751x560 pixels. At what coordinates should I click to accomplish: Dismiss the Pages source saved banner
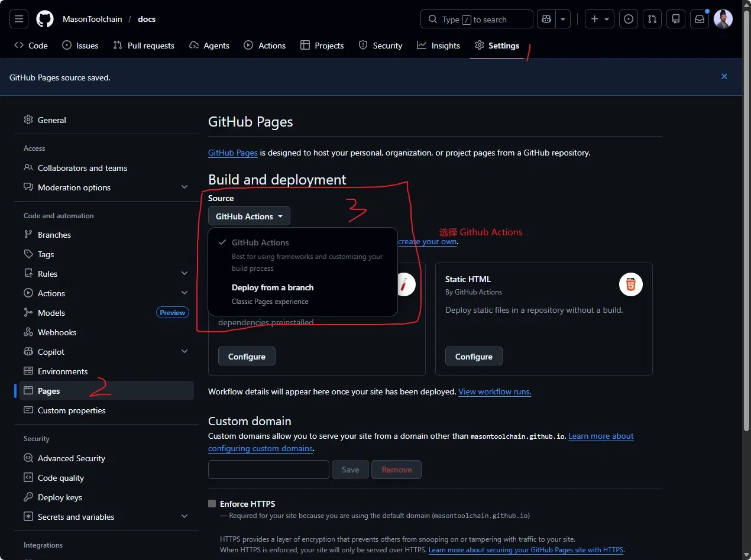pyautogui.click(x=724, y=76)
